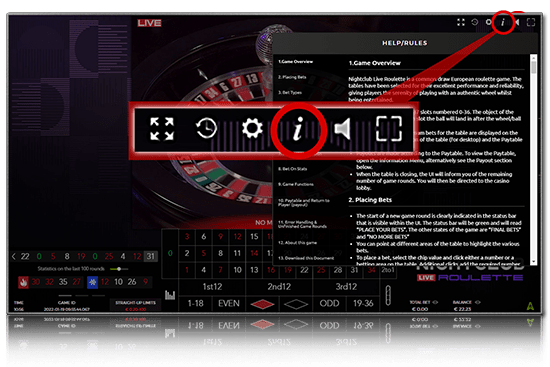Select the hot numbers flame icon
Screen dimensions: 550x367
(x=24, y=282)
